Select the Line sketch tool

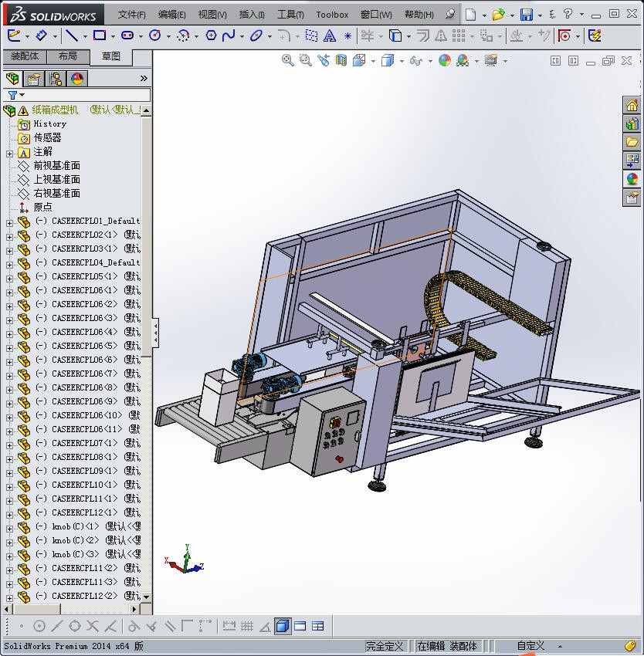72,36
